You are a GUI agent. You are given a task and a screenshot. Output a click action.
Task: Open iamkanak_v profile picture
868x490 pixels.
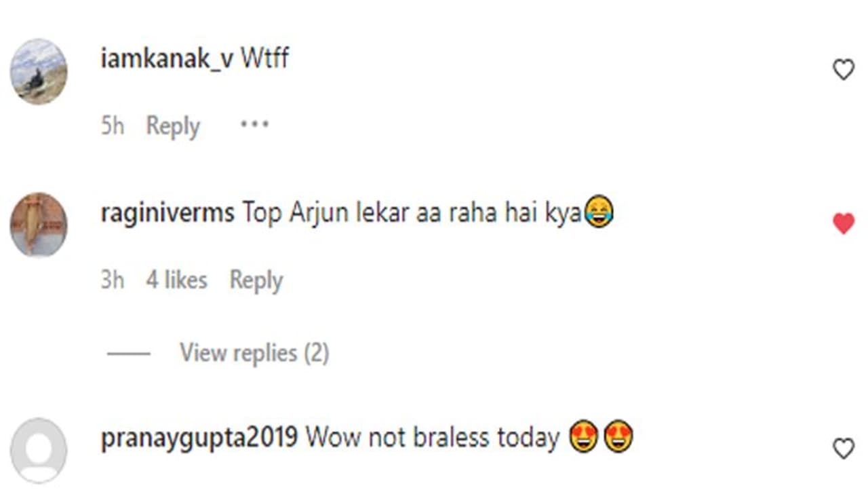pyautogui.click(x=39, y=71)
